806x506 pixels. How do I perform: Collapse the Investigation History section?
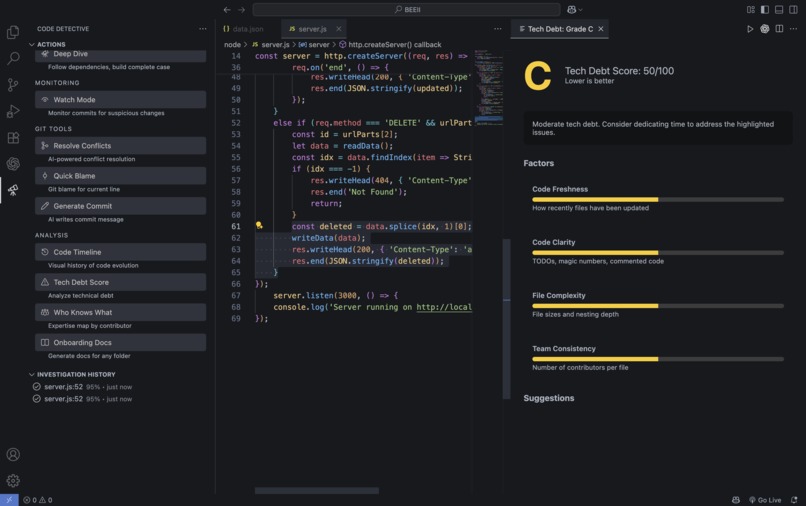coord(72,374)
